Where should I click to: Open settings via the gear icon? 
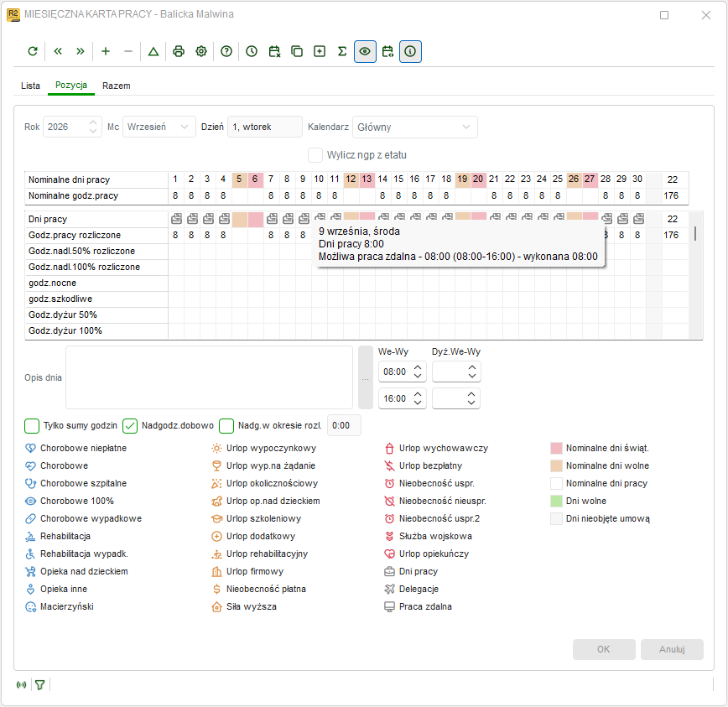click(201, 51)
